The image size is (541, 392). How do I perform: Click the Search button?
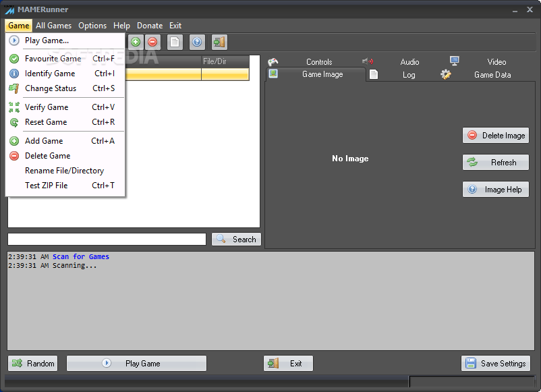click(x=236, y=239)
